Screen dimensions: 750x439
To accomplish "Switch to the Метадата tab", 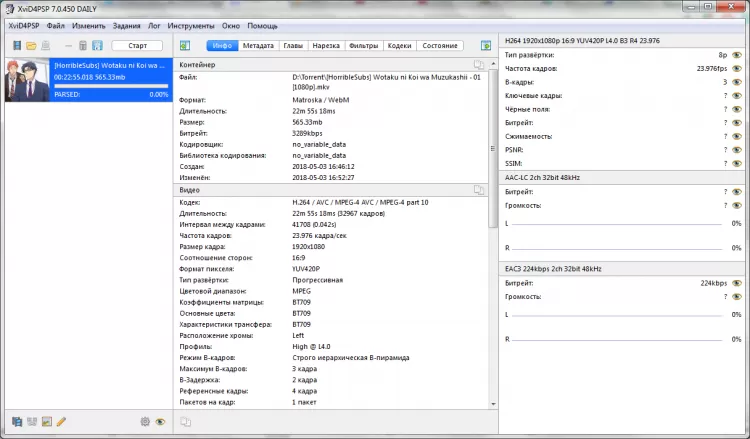I will (x=258, y=45).
